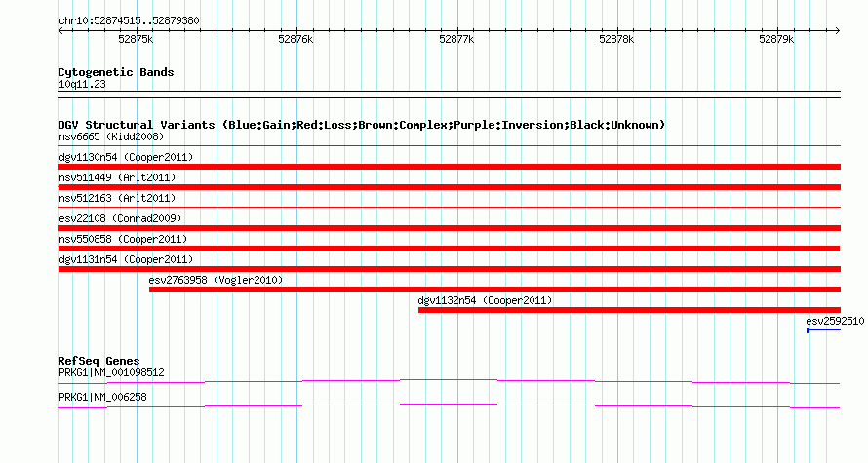Click the PRKG1|NM_001098512 gene label
The height and width of the screenshot is (463, 868).
coord(111,372)
